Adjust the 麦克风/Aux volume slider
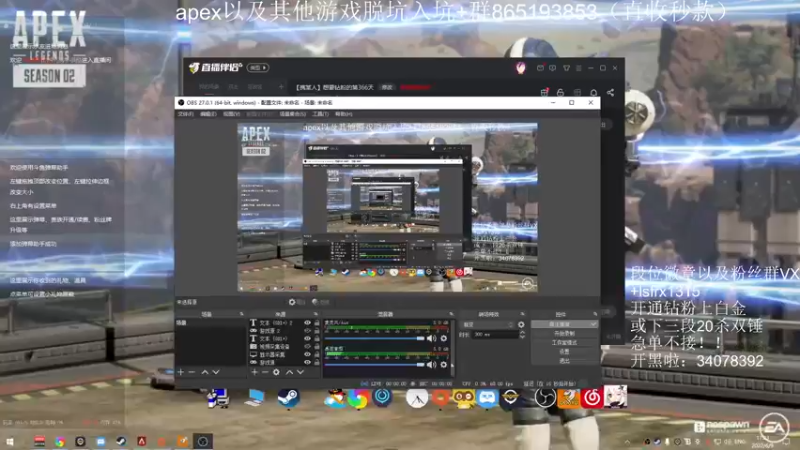This screenshot has height=450, width=800. tap(374, 338)
